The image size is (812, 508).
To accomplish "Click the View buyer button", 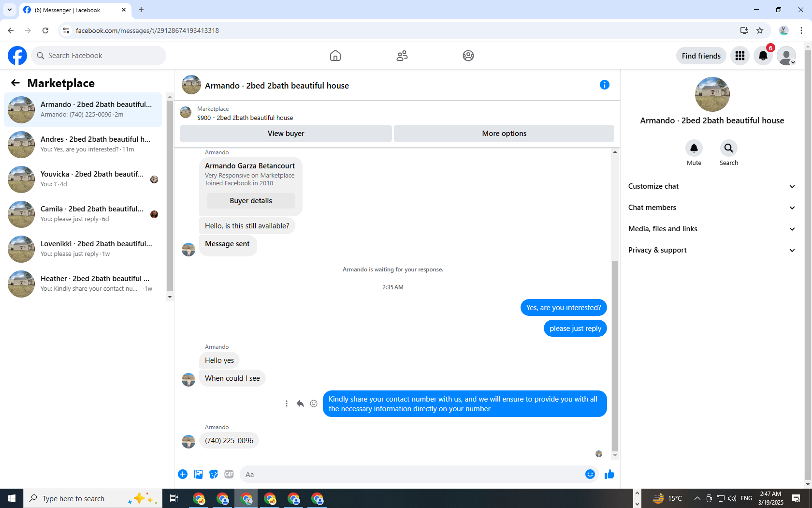I will [286, 134].
